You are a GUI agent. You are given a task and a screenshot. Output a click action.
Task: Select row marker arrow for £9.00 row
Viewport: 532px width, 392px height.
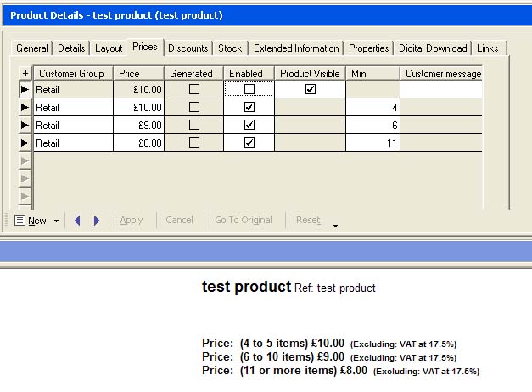25,126
